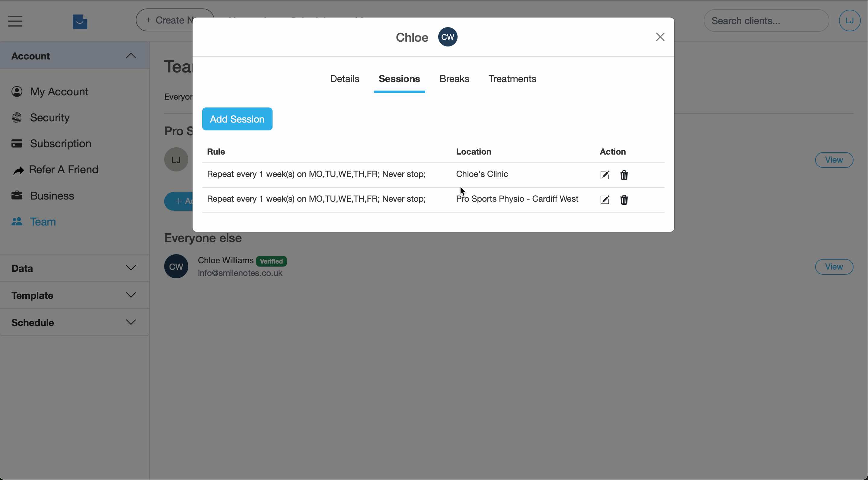This screenshot has height=480, width=868.
Task: Click the Add Session button
Action: pos(237,119)
